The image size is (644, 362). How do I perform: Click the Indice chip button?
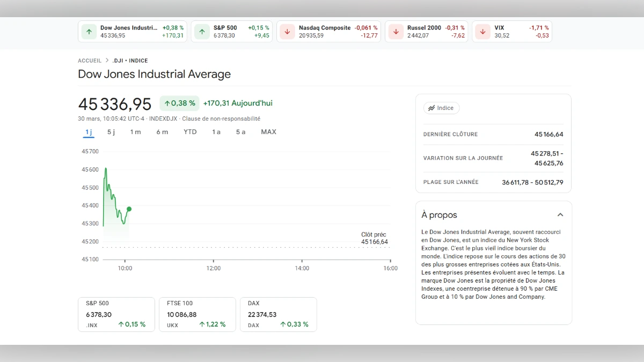441,108
